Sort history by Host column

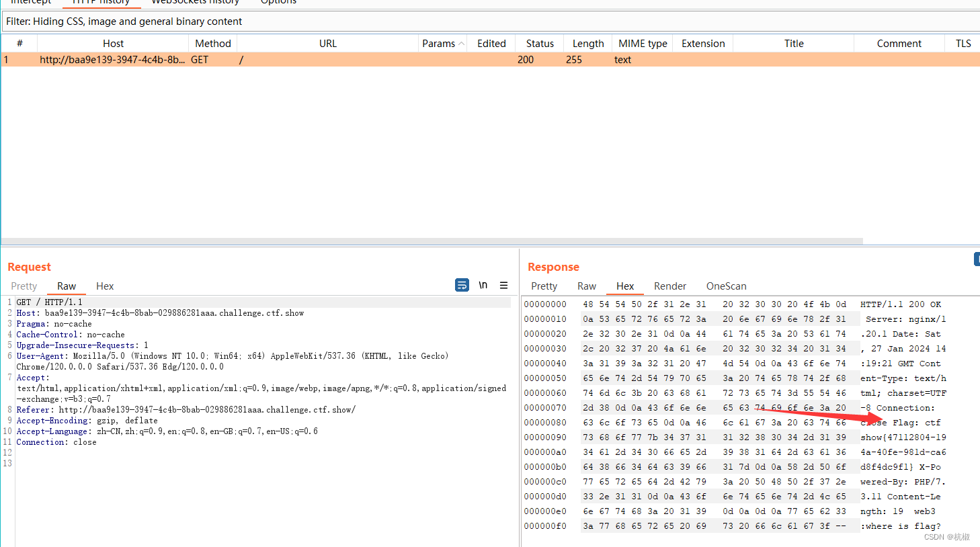[113, 44]
